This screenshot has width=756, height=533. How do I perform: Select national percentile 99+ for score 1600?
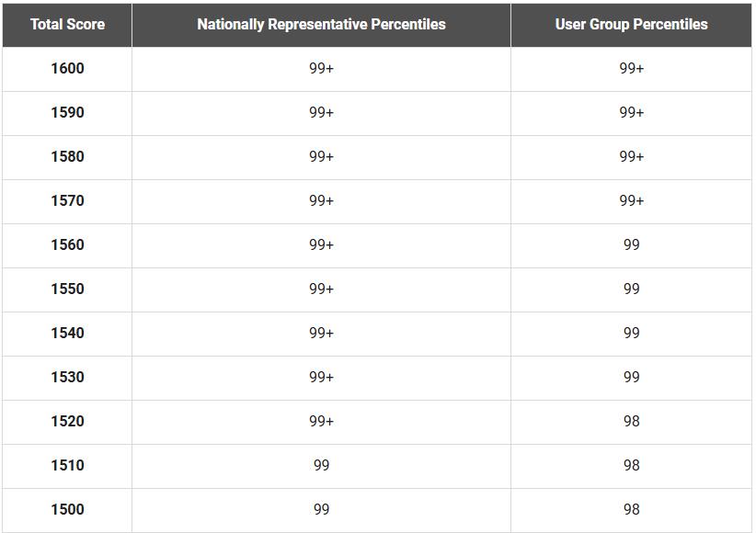click(321, 68)
